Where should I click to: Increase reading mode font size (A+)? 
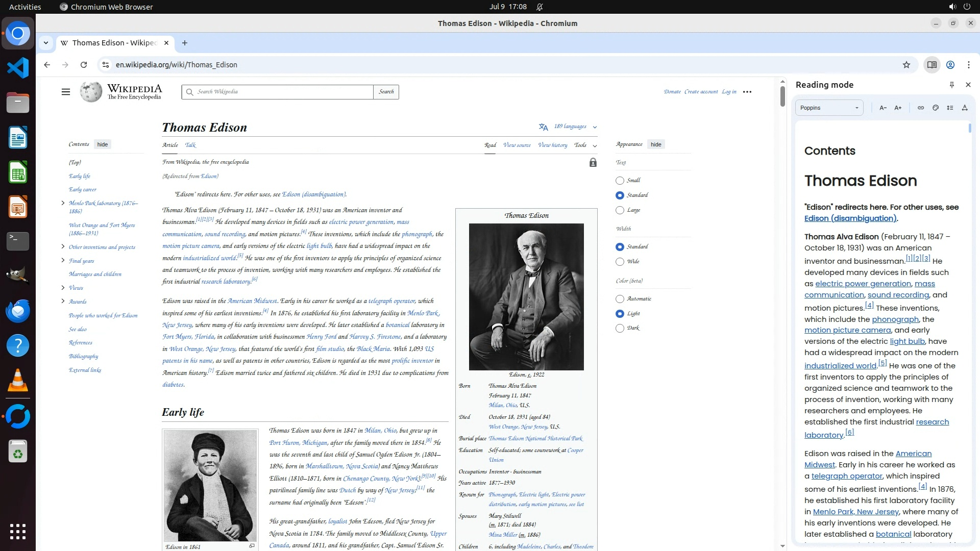tap(898, 108)
